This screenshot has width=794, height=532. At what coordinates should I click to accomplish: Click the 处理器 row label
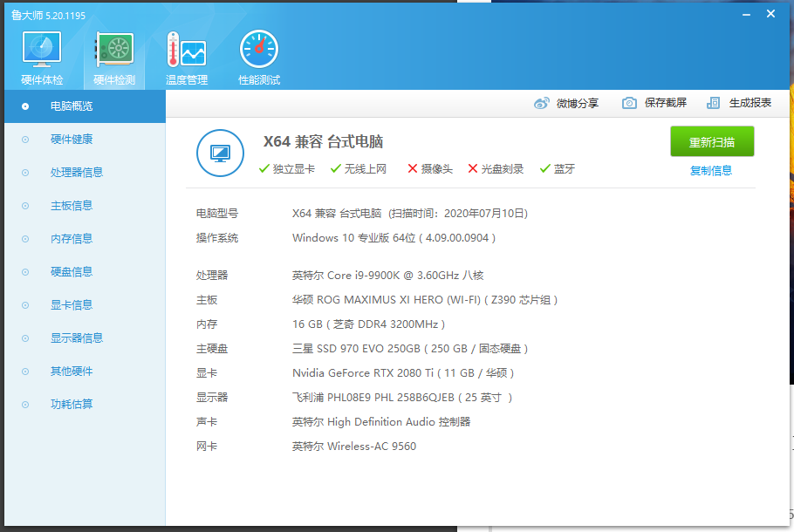pos(212,276)
